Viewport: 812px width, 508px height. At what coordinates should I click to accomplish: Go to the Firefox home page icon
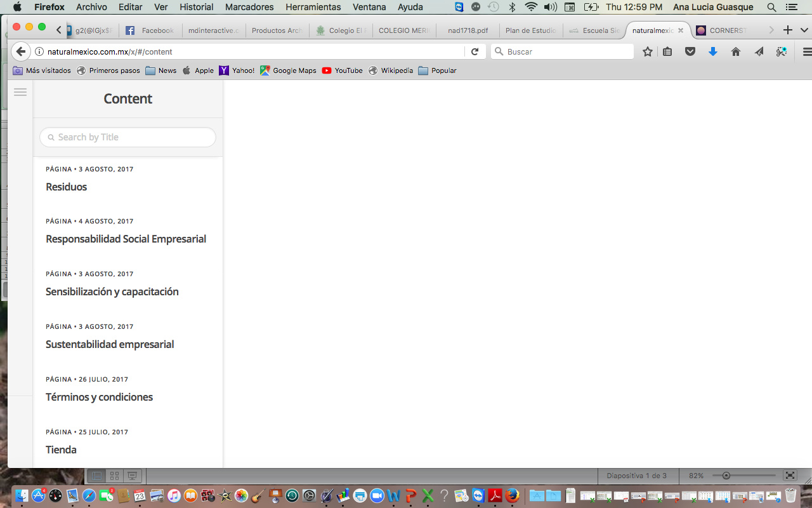735,51
